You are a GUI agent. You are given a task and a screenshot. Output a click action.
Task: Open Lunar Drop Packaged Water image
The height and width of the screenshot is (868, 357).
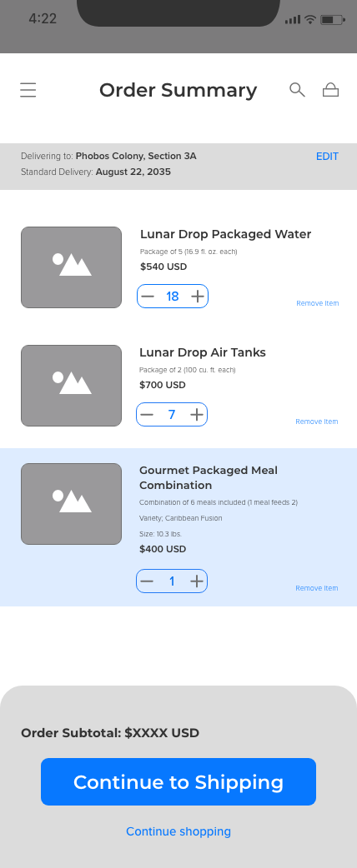(x=72, y=267)
